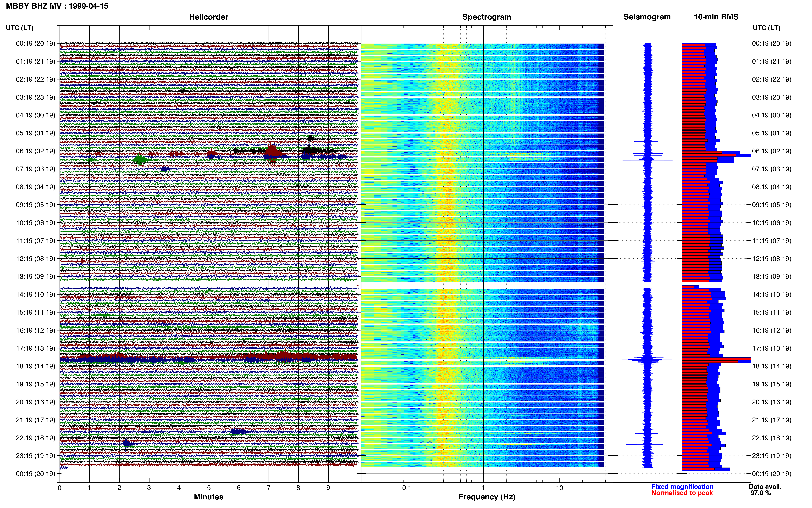Click the small red spike near 12:19 at minute 0.7
The width and height of the screenshot is (812, 508).
pos(83,261)
